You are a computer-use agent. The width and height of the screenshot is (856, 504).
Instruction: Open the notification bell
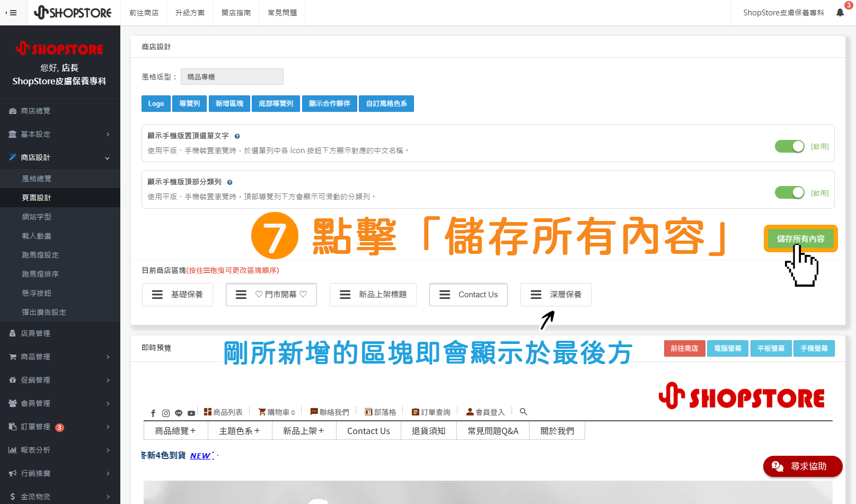click(840, 13)
